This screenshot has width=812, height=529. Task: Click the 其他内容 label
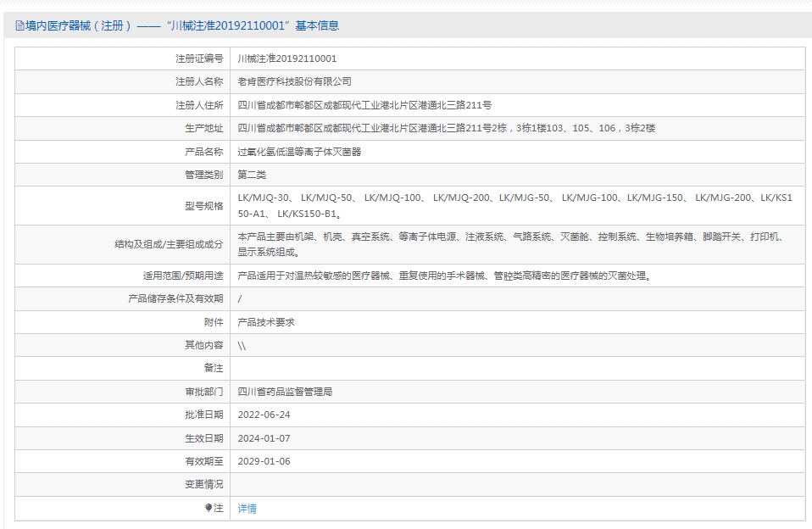[204, 345]
